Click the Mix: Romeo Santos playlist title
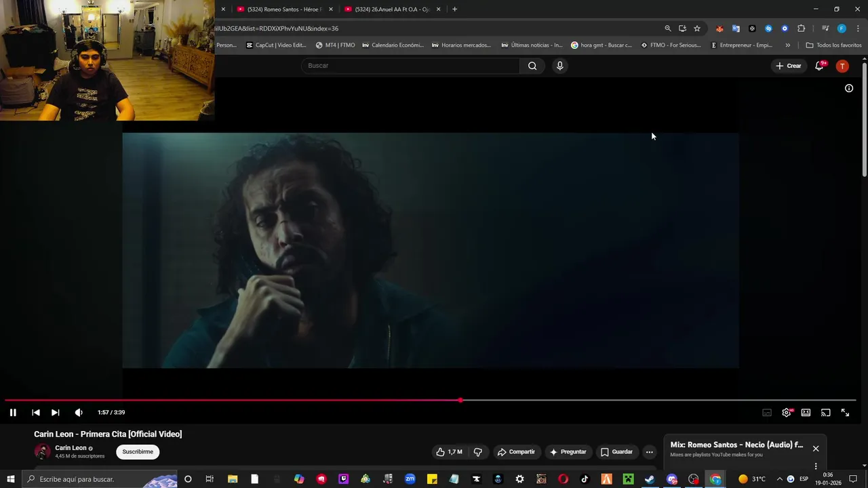The width and height of the screenshot is (868, 488). coord(736,445)
